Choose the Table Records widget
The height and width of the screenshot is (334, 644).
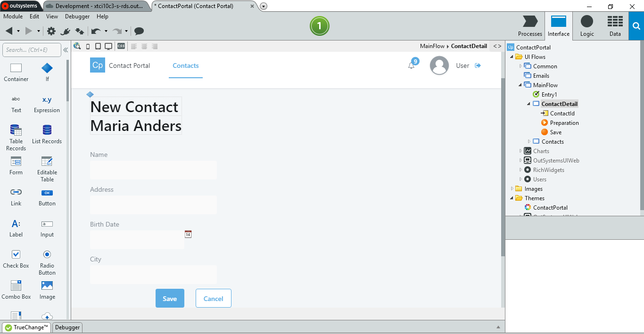tap(16, 138)
